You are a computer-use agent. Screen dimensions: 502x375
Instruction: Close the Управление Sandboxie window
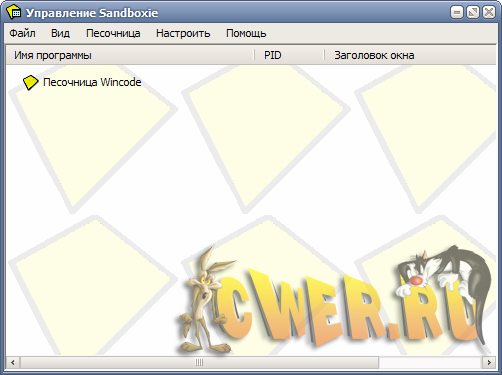[489, 13]
